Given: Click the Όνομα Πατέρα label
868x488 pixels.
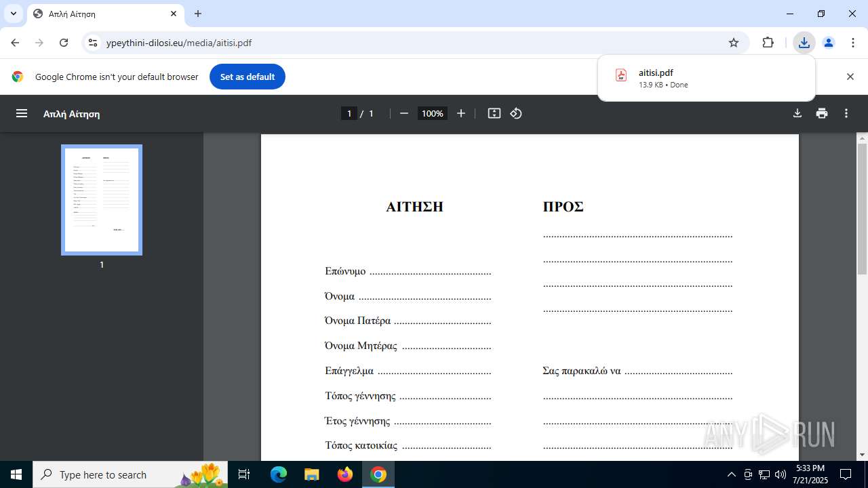Looking at the screenshot, I should point(357,321).
